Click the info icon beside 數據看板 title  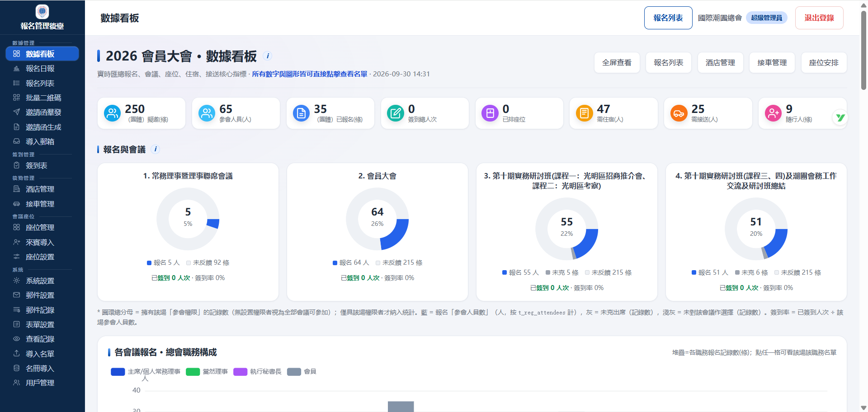pos(268,56)
